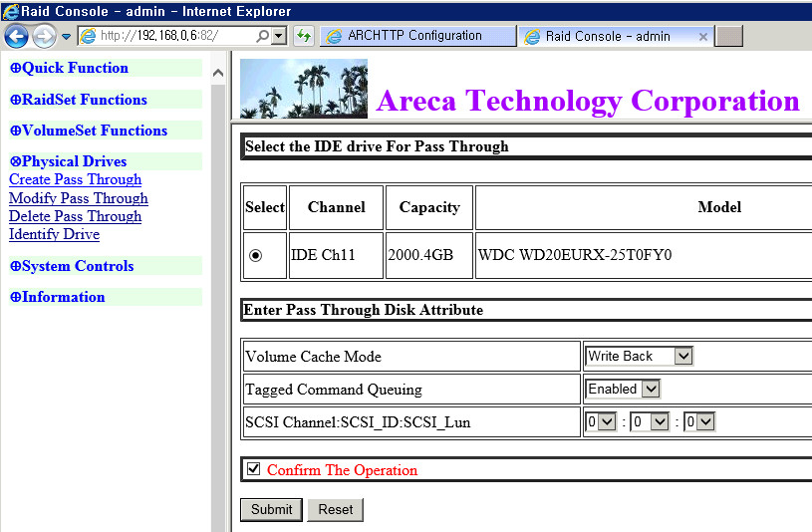Screen dimensions: 812x532
Task: Click the Areca Technology Corporation heading
Action: click(x=588, y=101)
